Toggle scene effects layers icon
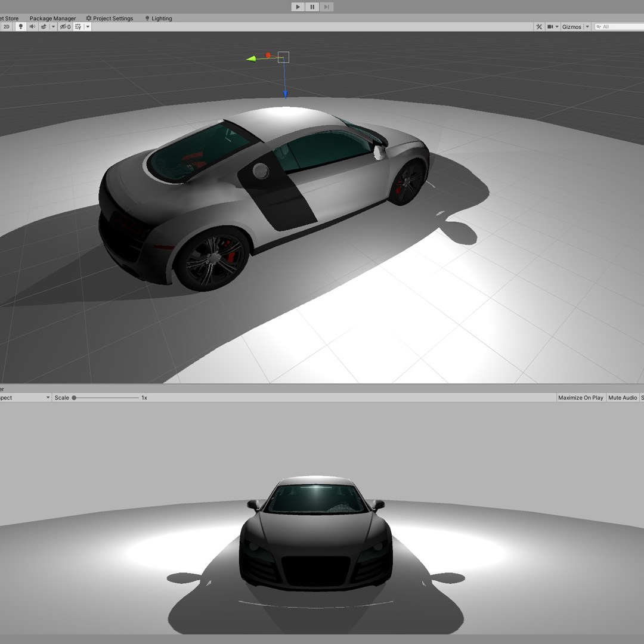The width and height of the screenshot is (644, 644). click(44, 27)
